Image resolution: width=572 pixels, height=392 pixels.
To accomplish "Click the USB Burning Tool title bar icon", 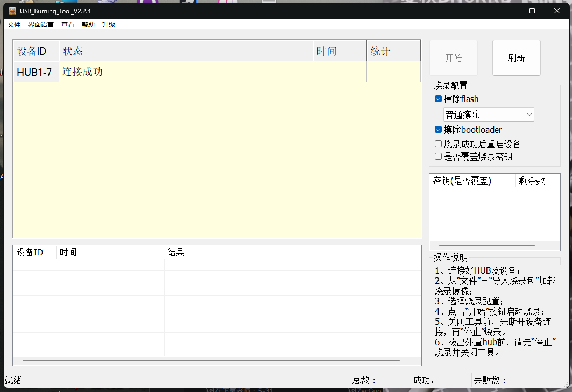I will (x=12, y=11).
